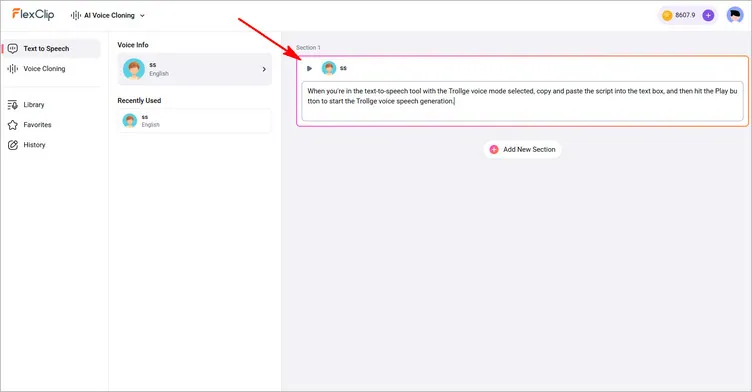The image size is (752, 392).
Task: Click the Add New Section button
Action: [522, 149]
